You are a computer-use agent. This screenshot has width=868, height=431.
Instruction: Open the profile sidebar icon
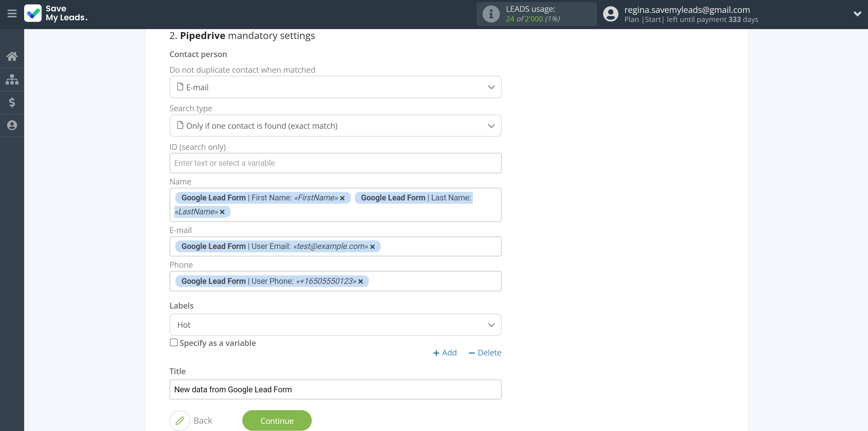coord(12,125)
